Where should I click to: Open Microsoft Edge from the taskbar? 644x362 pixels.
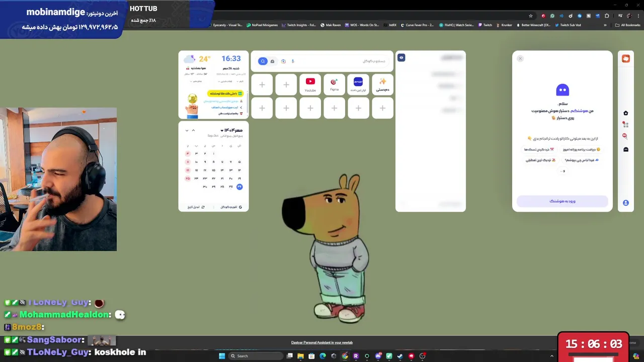(323, 356)
